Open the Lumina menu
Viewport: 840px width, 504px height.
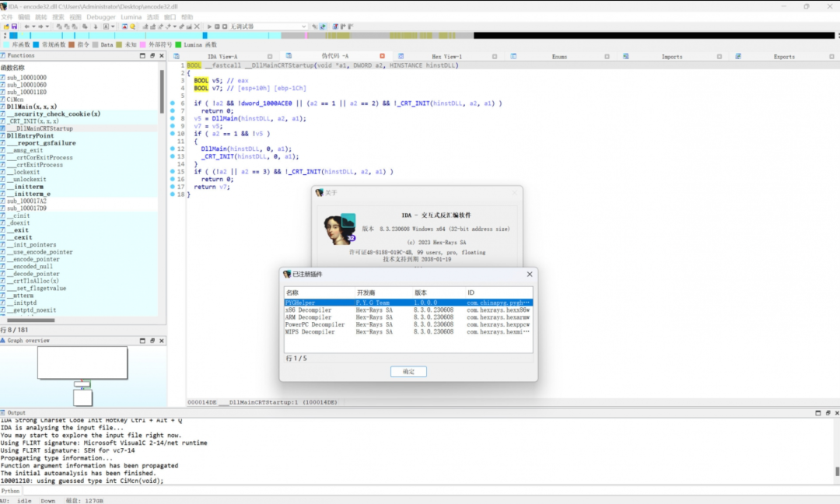[x=131, y=17]
